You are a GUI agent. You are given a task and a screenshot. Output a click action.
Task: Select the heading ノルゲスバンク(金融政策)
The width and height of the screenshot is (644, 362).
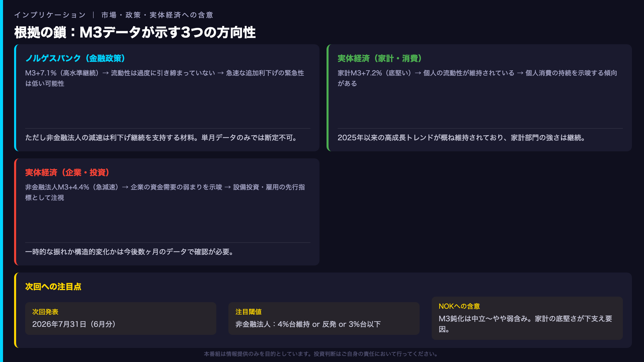75,58
